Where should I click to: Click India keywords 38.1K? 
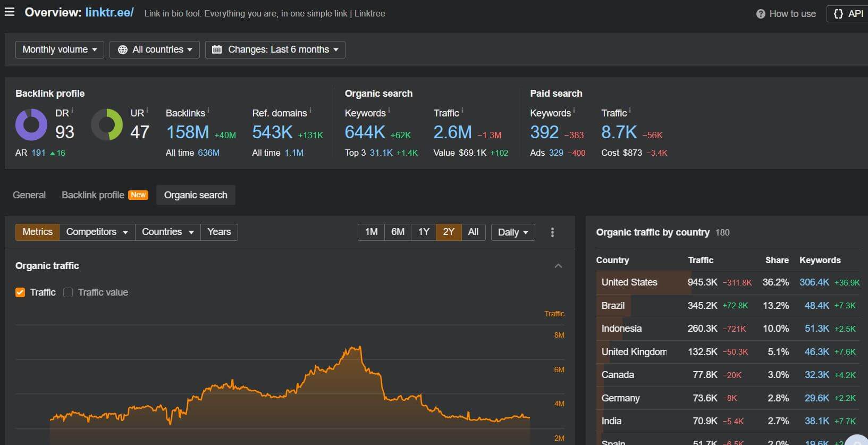coord(817,421)
